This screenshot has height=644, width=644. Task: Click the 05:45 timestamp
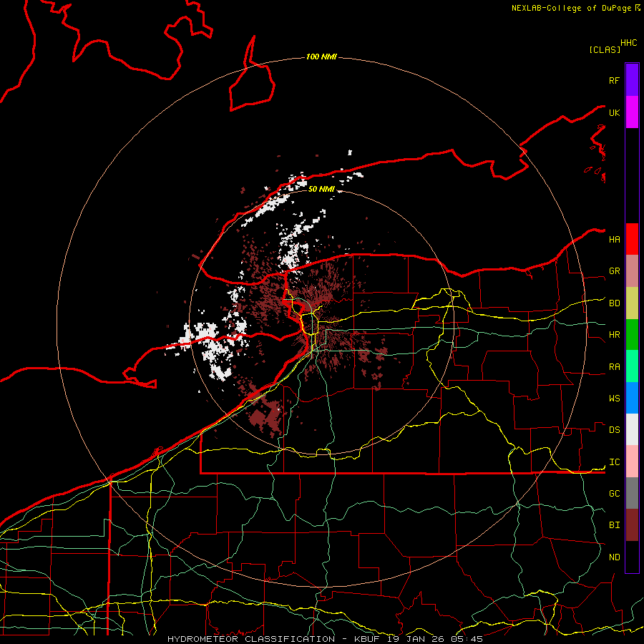coord(467,639)
